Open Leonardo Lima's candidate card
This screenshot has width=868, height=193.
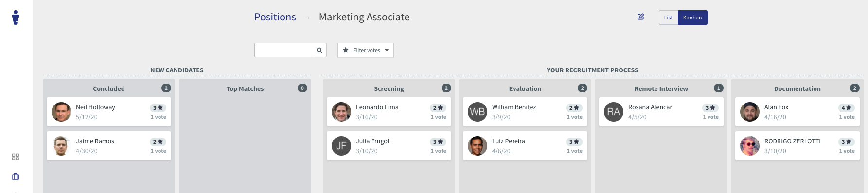[x=389, y=112]
